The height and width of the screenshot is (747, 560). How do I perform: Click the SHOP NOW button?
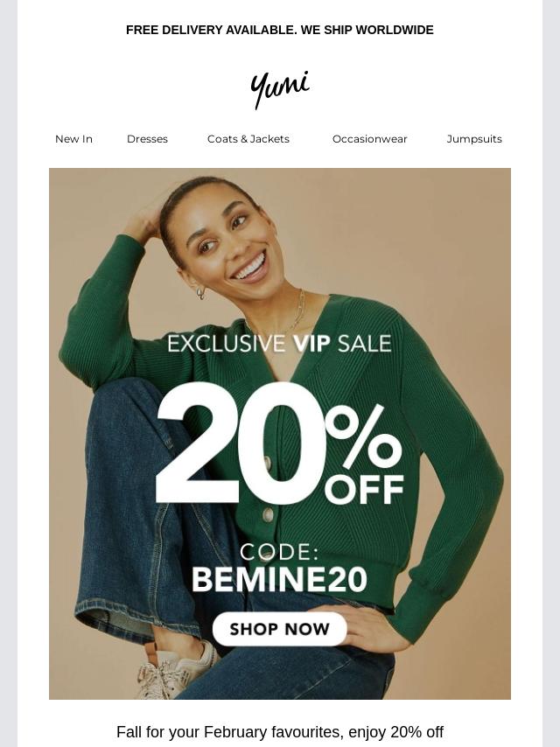(x=280, y=629)
